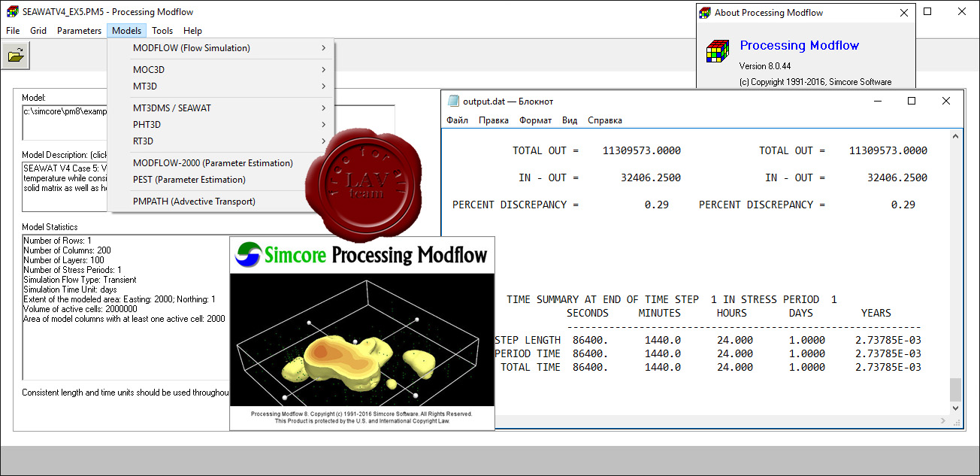Maximize the output.dat Notepad window
The height and width of the screenshot is (476, 980).
pyautogui.click(x=912, y=101)
